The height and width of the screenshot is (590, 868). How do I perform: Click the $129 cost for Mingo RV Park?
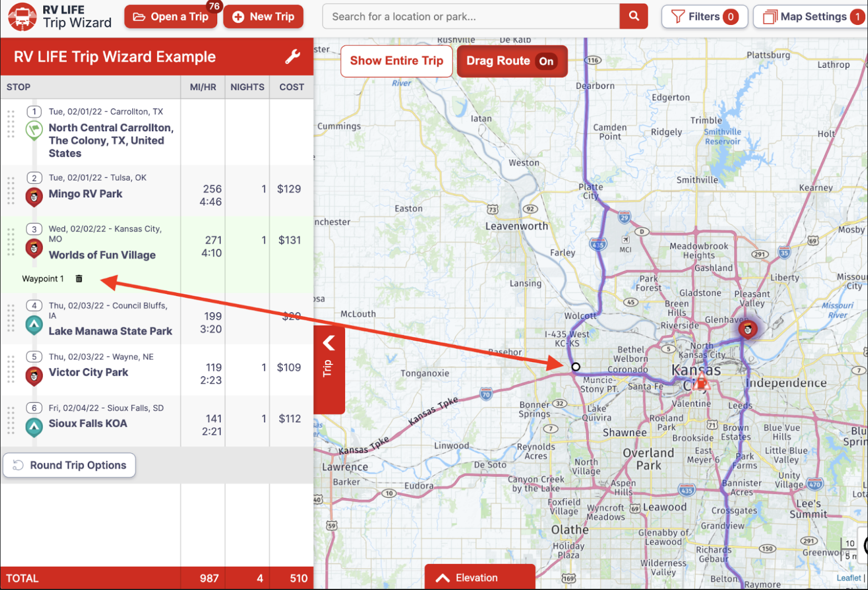click(x=289, y=189)
